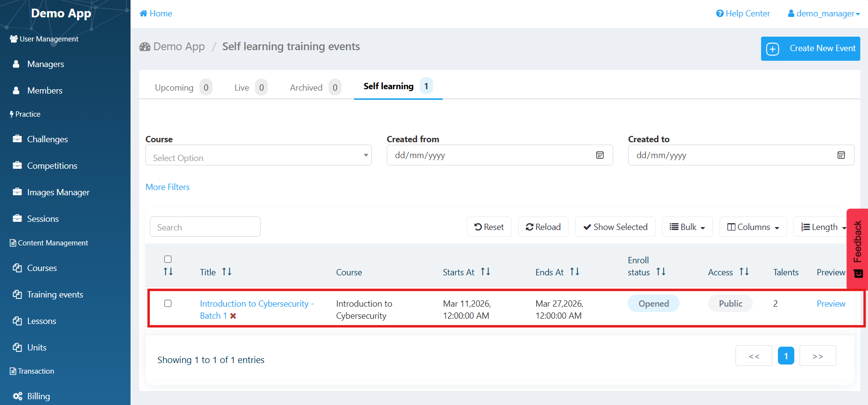
Task: Click the Created from date field
Action: click(500, 155)
